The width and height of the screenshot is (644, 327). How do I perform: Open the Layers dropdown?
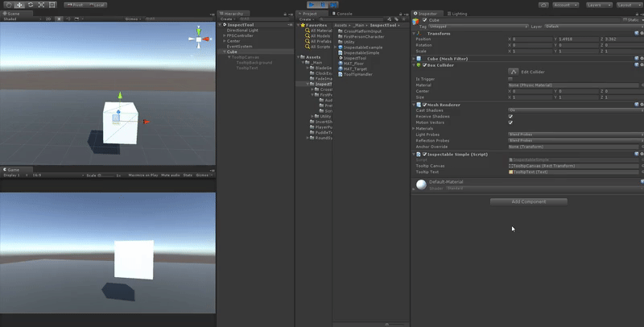[x=599, y=5]
